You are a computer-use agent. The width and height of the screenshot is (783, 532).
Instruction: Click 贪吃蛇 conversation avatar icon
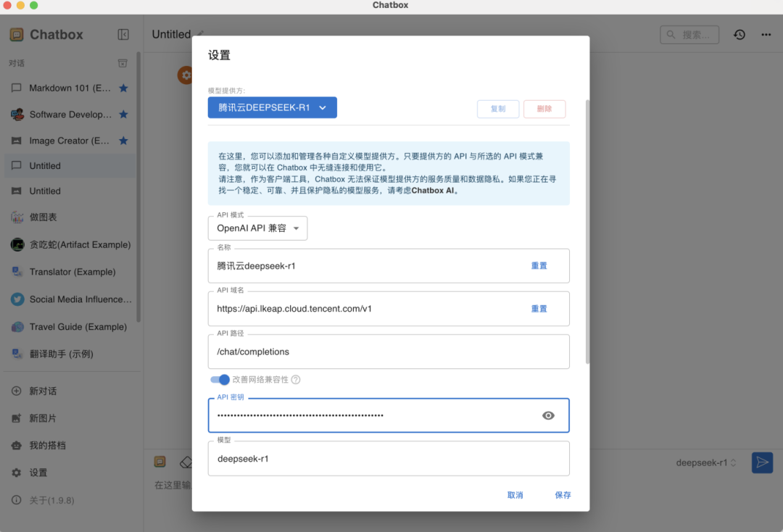tap(17, 244)
